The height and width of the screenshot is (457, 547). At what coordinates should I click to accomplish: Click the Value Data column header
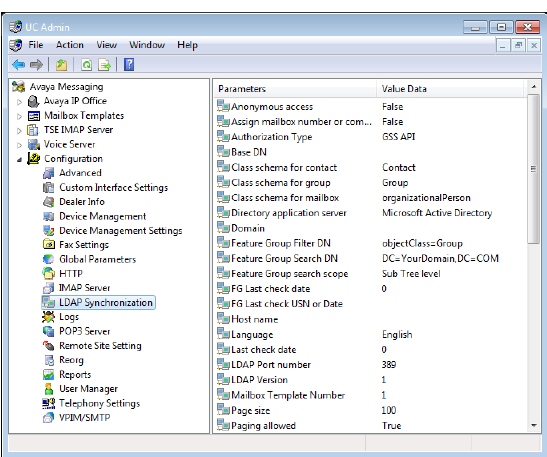(x=450, y=89)
